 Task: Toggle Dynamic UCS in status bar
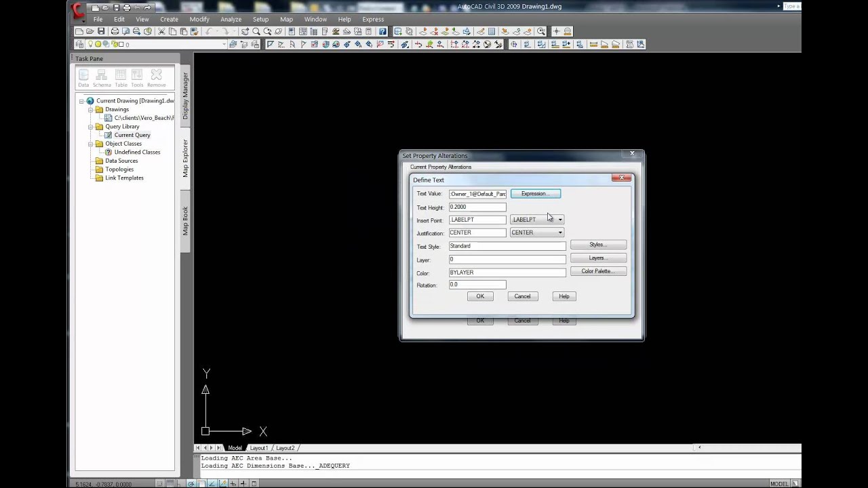click(x=222, y=484)
